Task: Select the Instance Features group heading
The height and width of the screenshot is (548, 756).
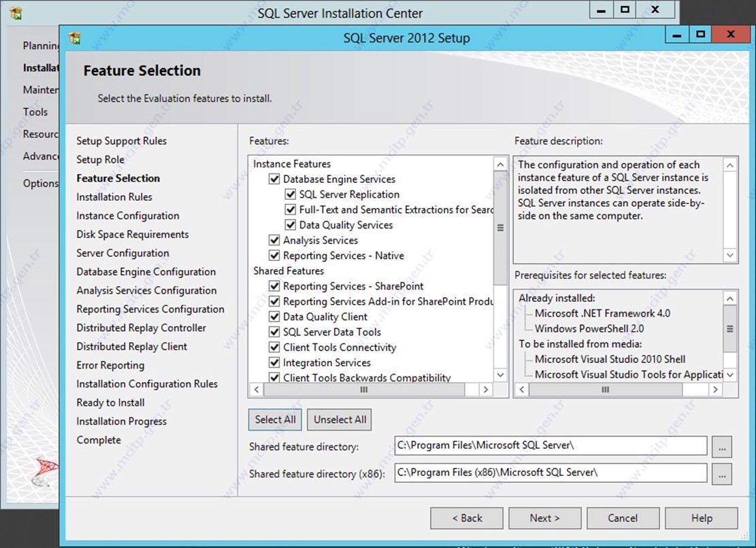Action: pyautogui.click(x=292, y=164)
